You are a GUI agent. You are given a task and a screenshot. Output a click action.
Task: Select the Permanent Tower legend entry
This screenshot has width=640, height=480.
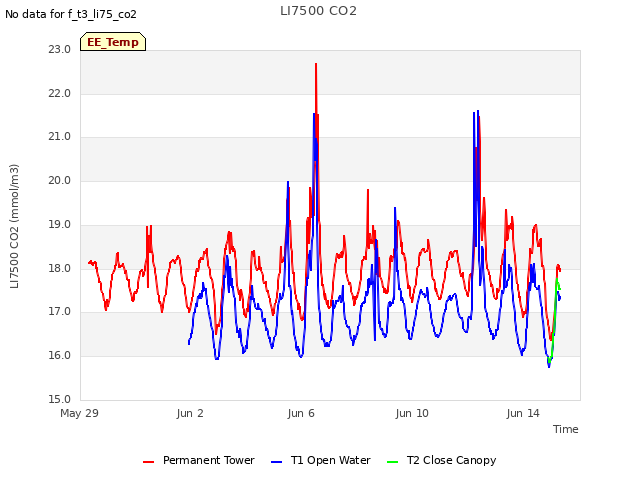tap(199, 460)
